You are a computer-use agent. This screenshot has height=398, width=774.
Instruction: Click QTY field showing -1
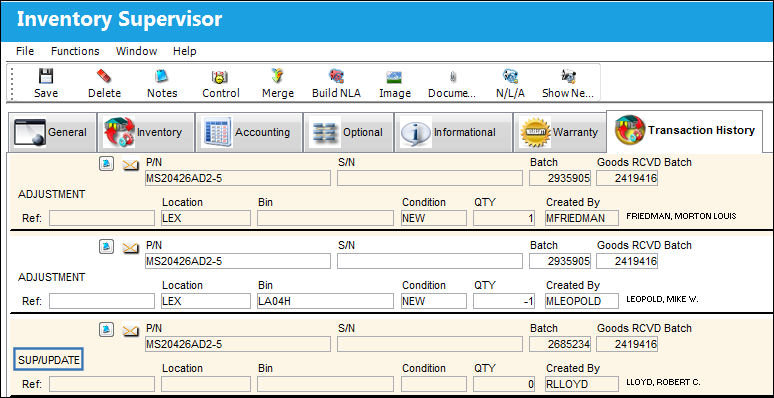(504, 301)
